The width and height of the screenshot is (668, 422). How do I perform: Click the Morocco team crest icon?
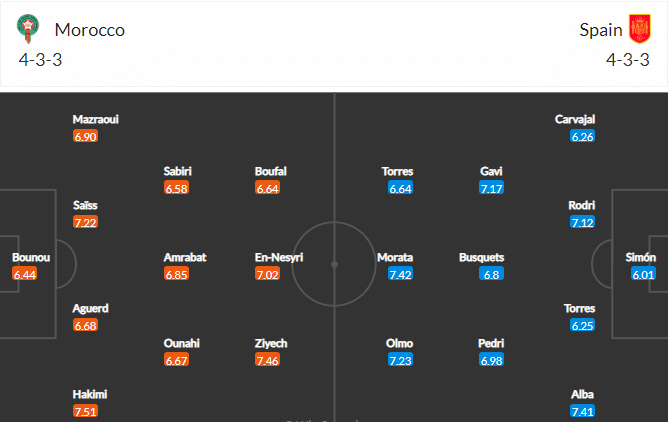pyautogui.click(x=28, y=29)
